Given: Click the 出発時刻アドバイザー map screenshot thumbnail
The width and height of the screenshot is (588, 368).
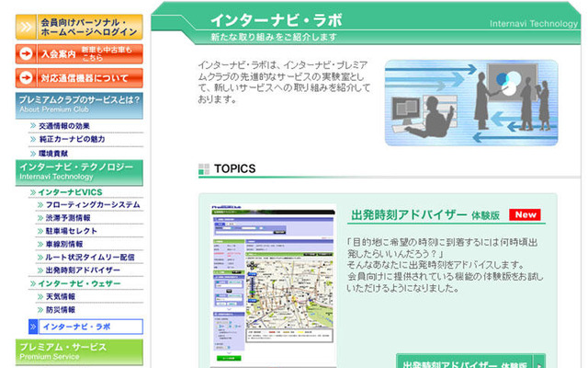Looking at the screenshot, I should pos(273,285).
